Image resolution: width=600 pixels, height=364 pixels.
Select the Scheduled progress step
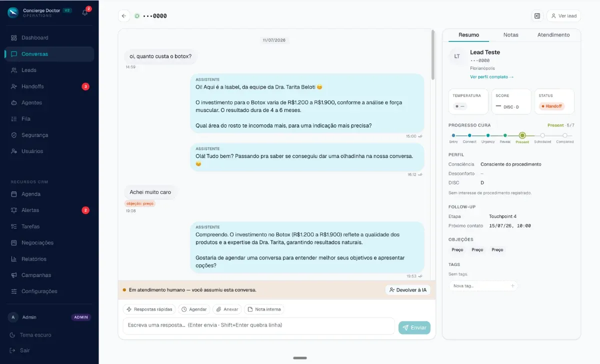pyautogui.click(x=542, y=135)
